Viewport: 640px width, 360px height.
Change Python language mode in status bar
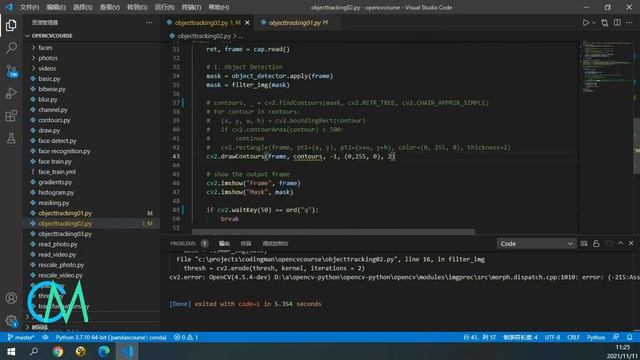pos(596,337)
